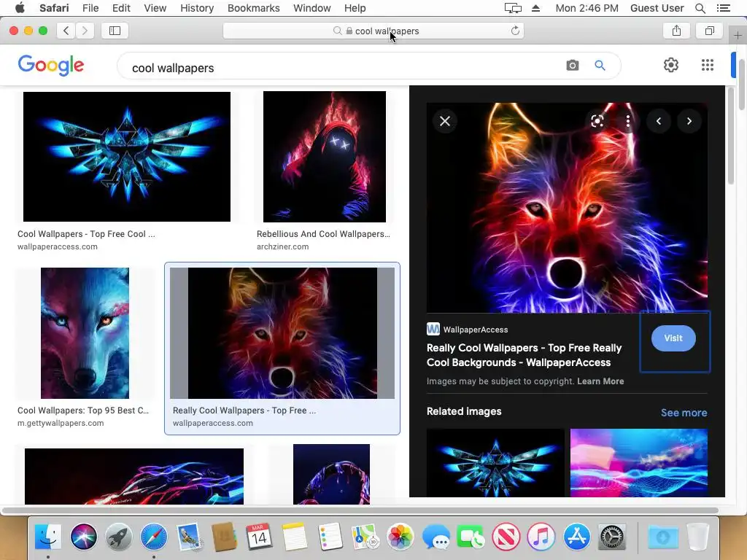The height and width of the screenshot is (560, 747).
Task: Click the Visit button
Action: [673, 338]
